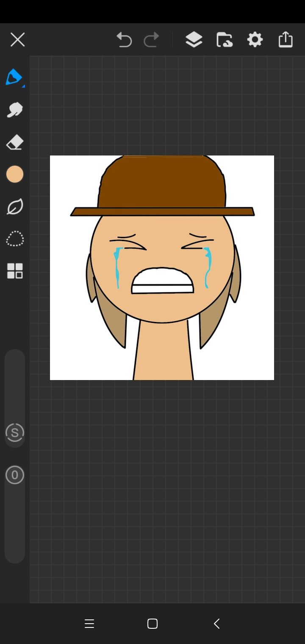
Task: Undo the last stroke
Action: tap(124, 40)
